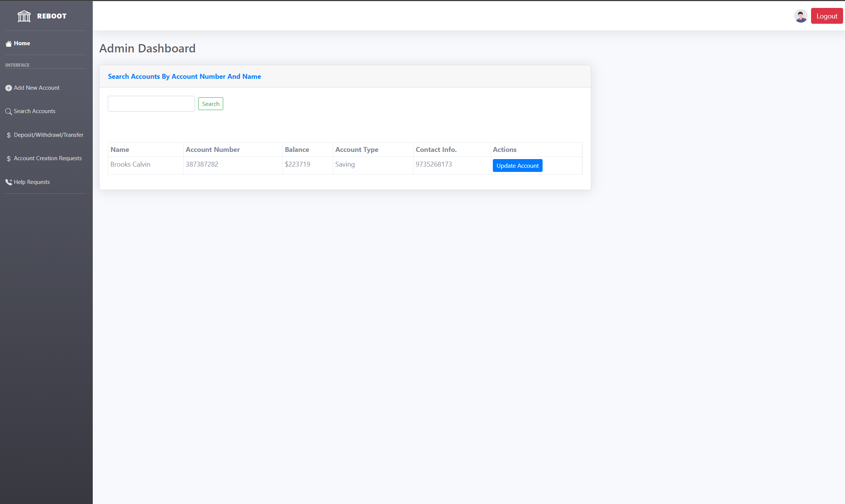The height and width of the screenshot is (504, 845).
Task: Open the Search Accounts sidebar entry
Action: coord(34,111)
